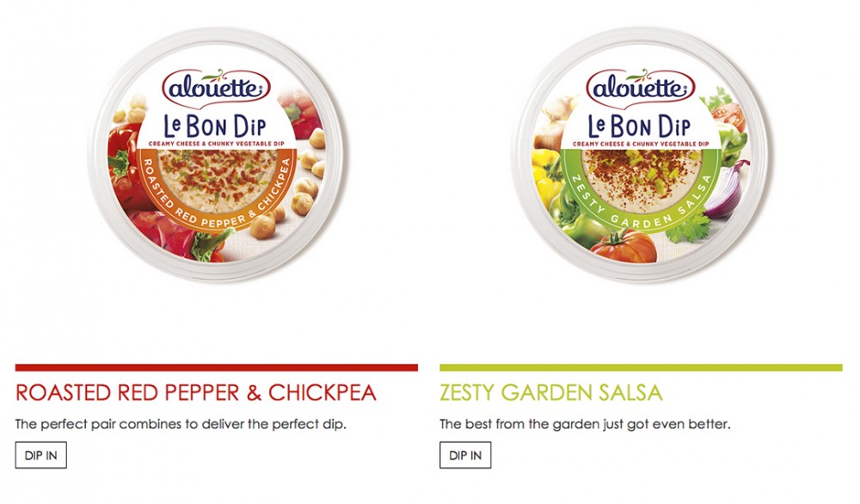Click DIP IN under Roasted Red Pepper & Chickpea
860x504 pixels.
click(x=41, y=455)
